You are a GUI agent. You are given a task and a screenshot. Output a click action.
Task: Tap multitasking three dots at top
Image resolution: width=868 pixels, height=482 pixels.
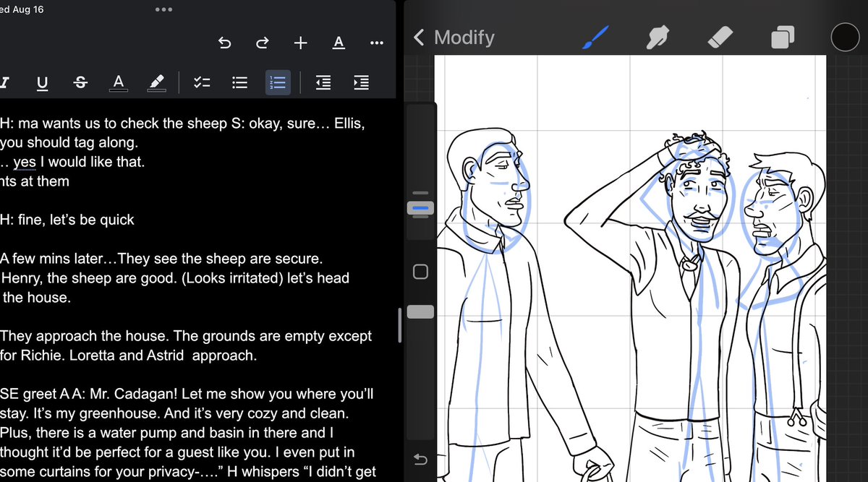163,10
